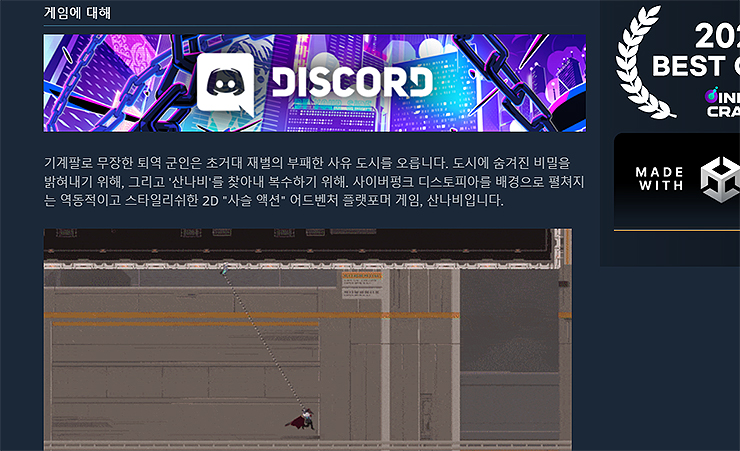Click the Made With Unity badge
This screenshot has width=740, height=451.
(677, 181)
